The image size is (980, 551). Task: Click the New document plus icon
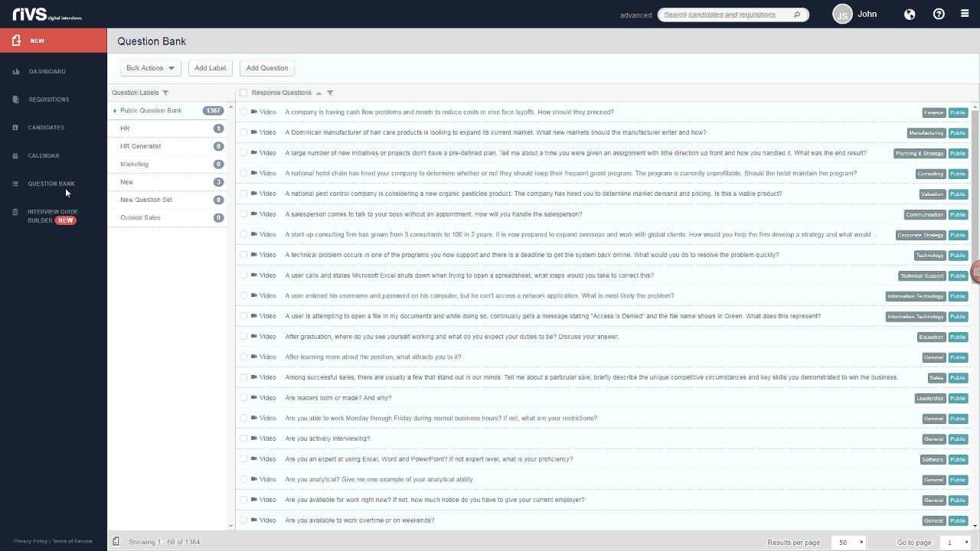pyautogui.click(x=16, y=41)
